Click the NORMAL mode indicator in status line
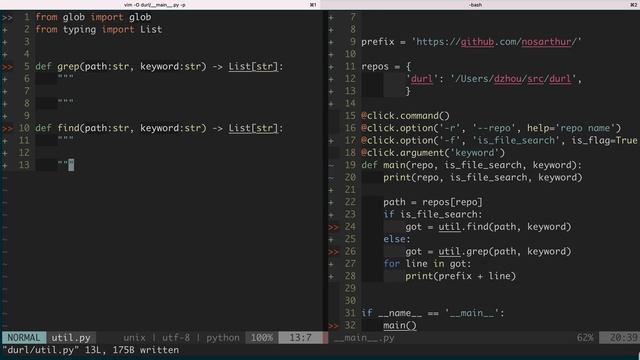This screenshot has width=640, height=360. pyautogui.click(x=24, y=338)
